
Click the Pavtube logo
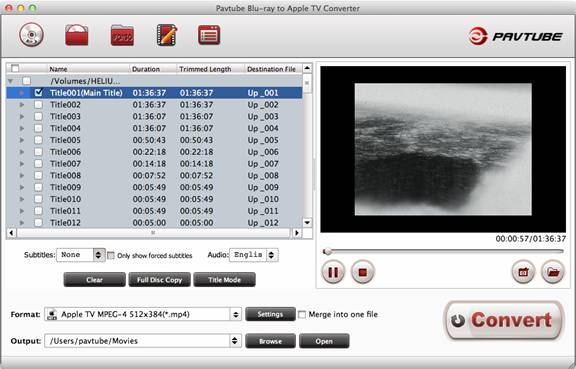515,36
